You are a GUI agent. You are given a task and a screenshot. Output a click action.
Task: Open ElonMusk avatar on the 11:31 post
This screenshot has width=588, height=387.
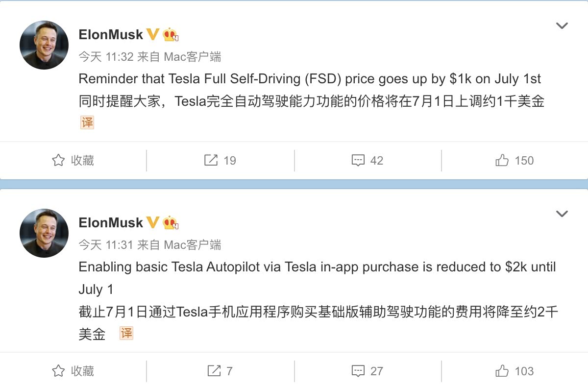click(44, 233)
